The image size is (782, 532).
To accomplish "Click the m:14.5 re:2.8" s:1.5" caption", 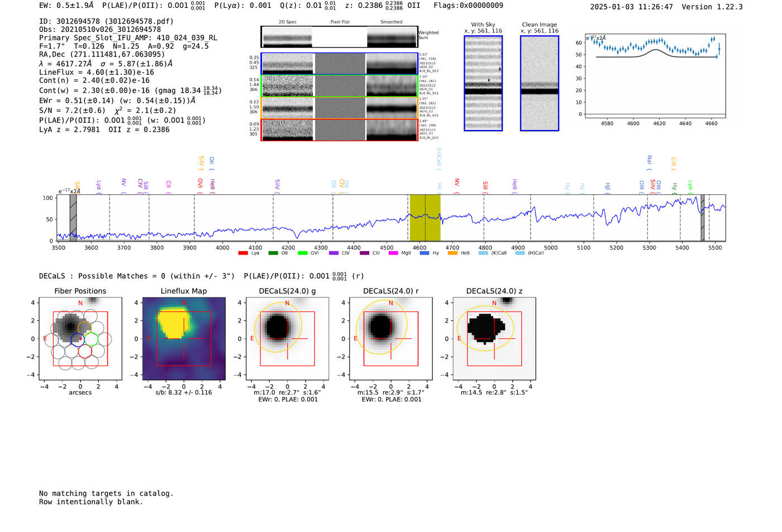I will [494, 392].
